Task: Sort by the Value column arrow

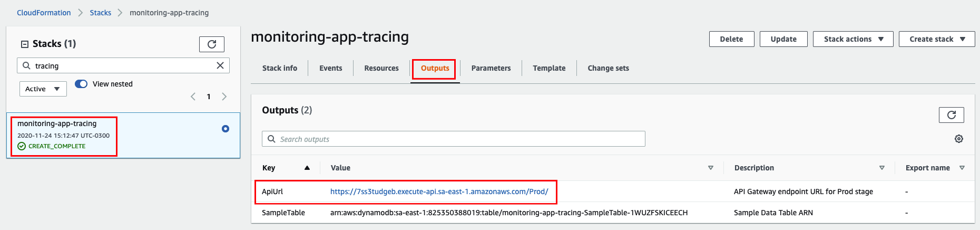Action: point(711,168)
